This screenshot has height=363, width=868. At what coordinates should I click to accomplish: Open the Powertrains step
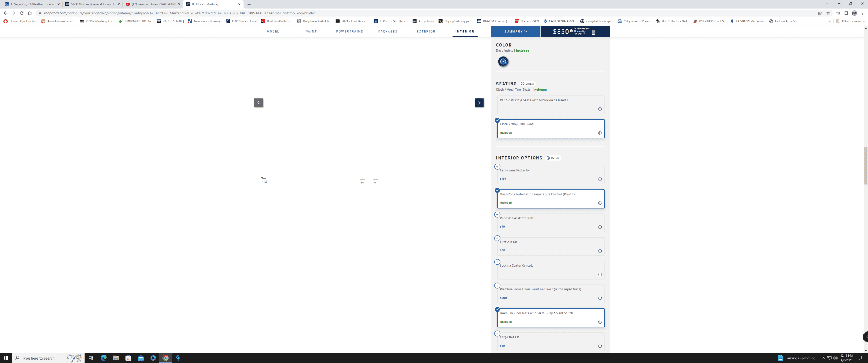click(350, 31)
